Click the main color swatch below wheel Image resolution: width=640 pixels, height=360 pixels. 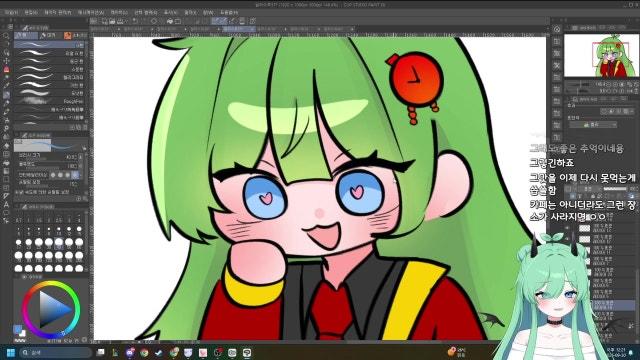(x=18, y=329)
